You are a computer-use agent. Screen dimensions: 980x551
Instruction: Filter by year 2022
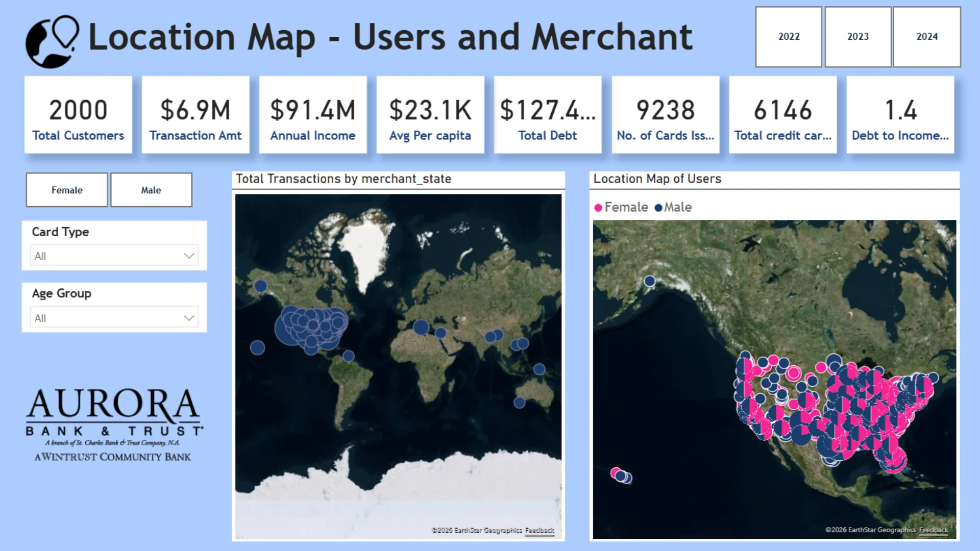point(789,37)
